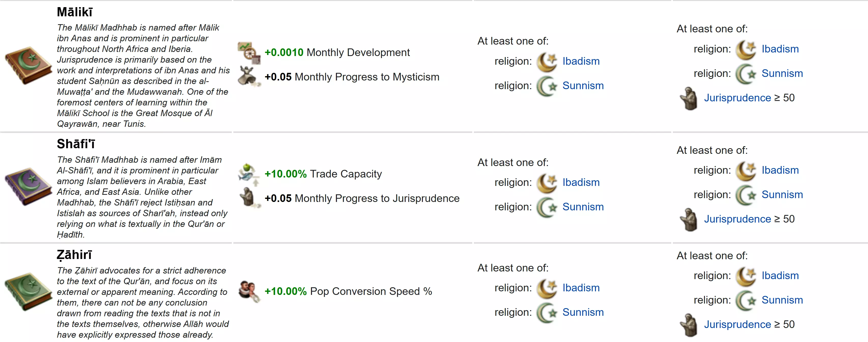Image resolution: width=868 pixels, height=342 pixels.
Task: Click the green Ẓāhirī book icon
Action: [28, 292]
